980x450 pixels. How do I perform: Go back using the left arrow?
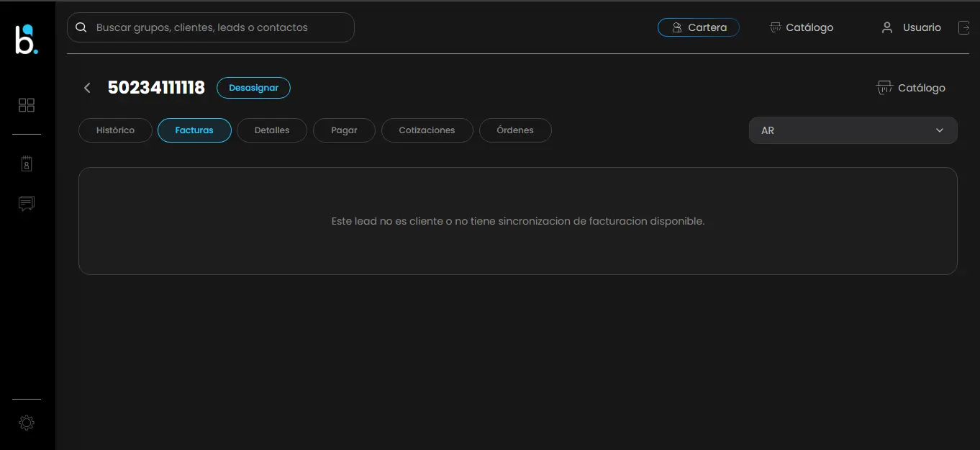pos(87,88)
